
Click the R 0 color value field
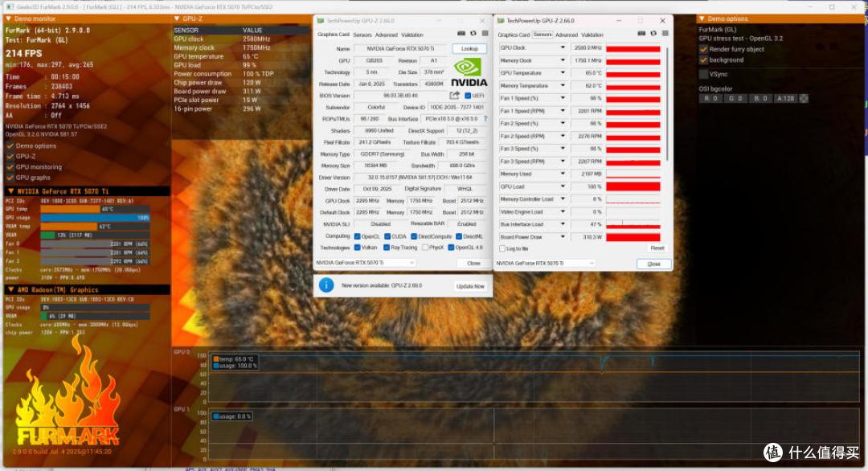pyautogui.click(x=710, y=99)
